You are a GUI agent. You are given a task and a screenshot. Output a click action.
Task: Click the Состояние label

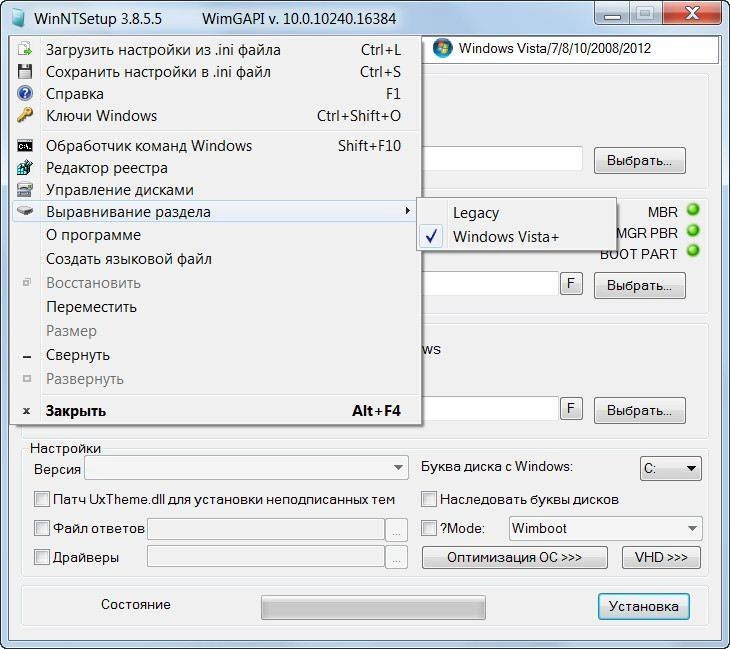(x=135, y=604)
